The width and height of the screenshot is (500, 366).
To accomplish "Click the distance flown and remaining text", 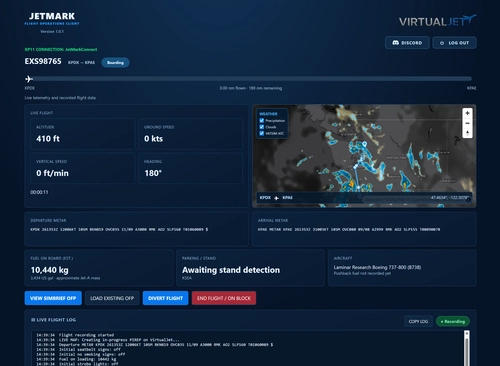I will click(251, 88).
